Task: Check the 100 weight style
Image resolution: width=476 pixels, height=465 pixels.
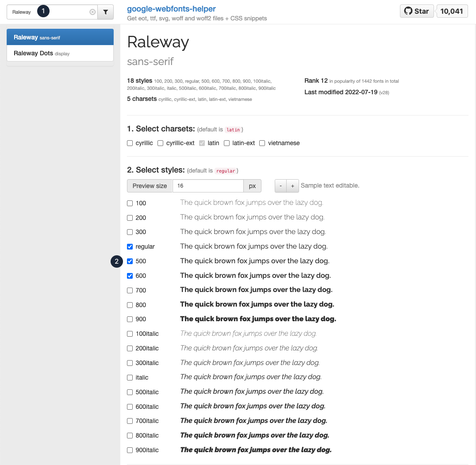Action: coord(130,204)
